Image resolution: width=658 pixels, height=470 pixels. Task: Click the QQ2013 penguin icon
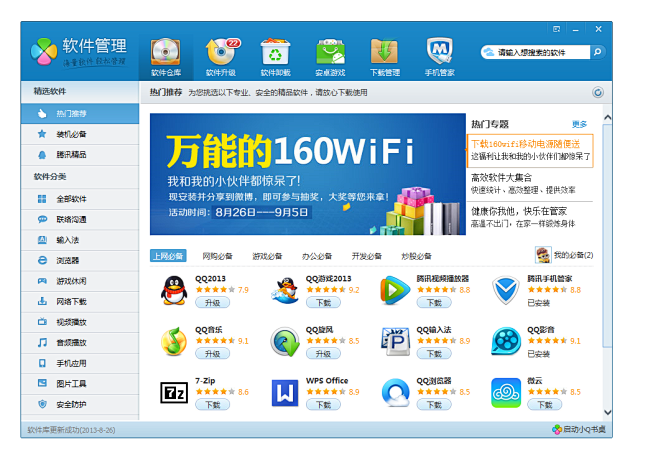click(x=174, y=290)
